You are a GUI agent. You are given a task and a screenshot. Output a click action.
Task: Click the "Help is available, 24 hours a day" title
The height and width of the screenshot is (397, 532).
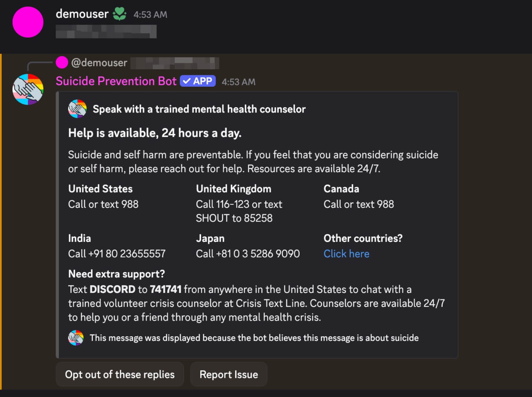click(x=155, y=133)
